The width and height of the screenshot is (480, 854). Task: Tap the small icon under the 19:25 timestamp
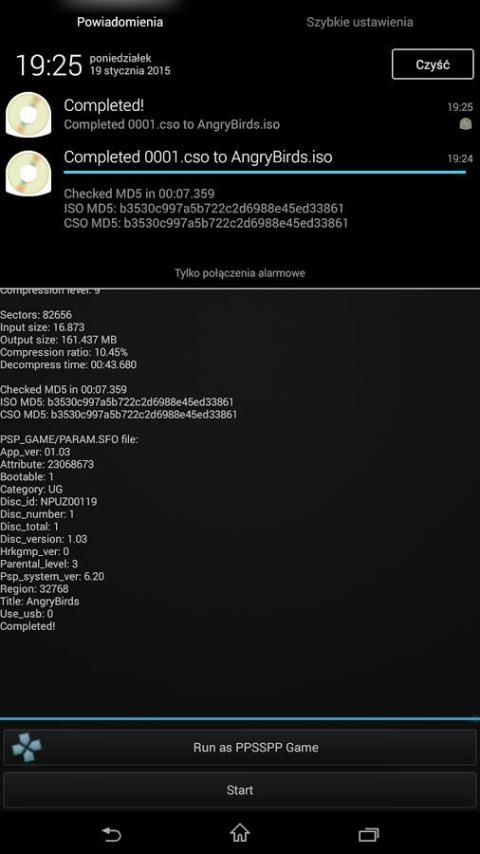point(465,124)
